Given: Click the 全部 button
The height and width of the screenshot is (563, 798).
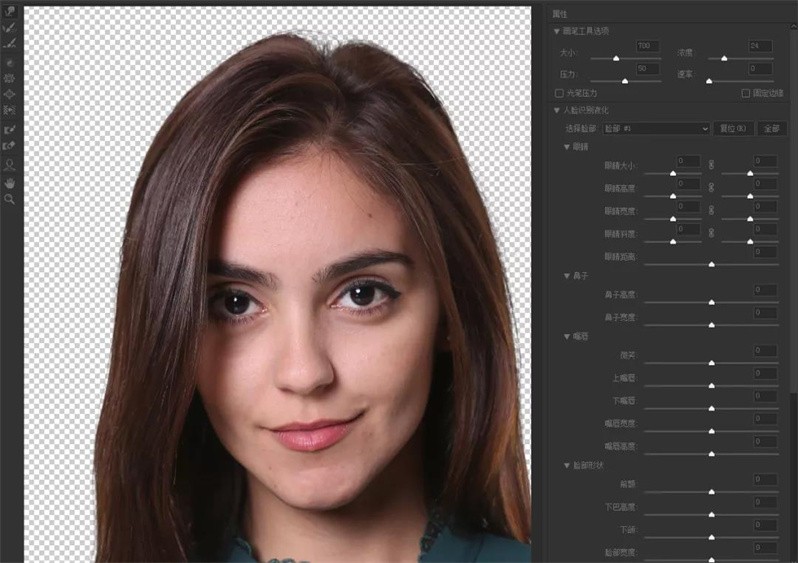Looking at the screenshot, I should pos(772,128).
